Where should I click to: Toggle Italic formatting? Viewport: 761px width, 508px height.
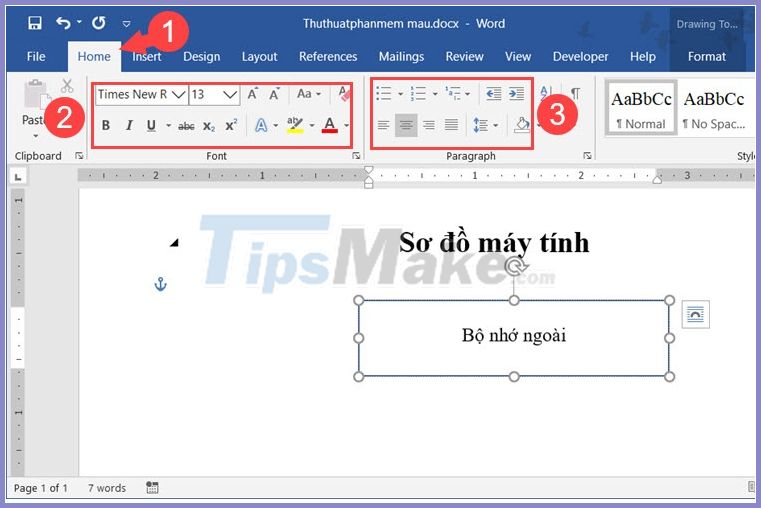(x=129, y=126)
